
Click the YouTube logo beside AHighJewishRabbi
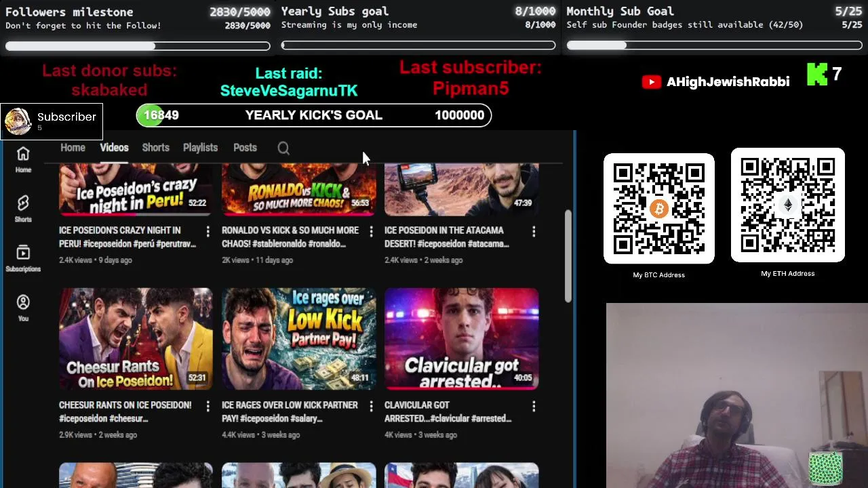pyautogui.click(x=651, y=82)
